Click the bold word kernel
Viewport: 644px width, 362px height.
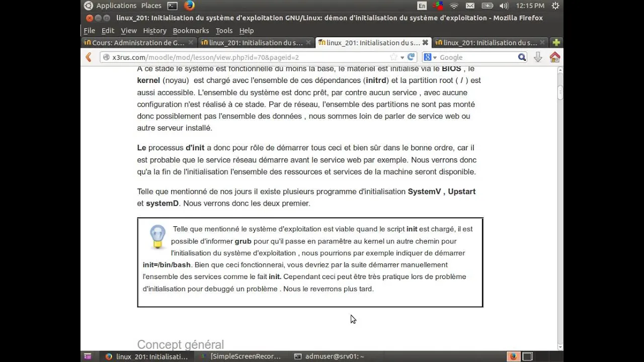click(148, 80)
